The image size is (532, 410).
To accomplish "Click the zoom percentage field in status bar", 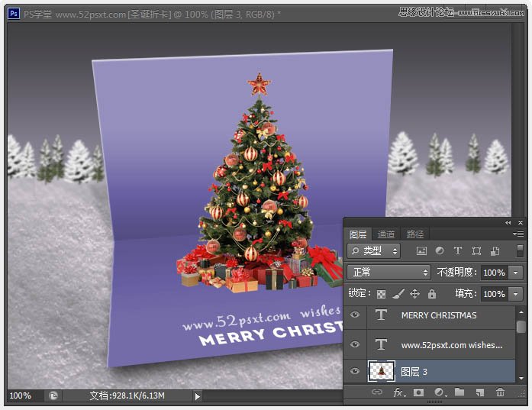I will point(21,396).
